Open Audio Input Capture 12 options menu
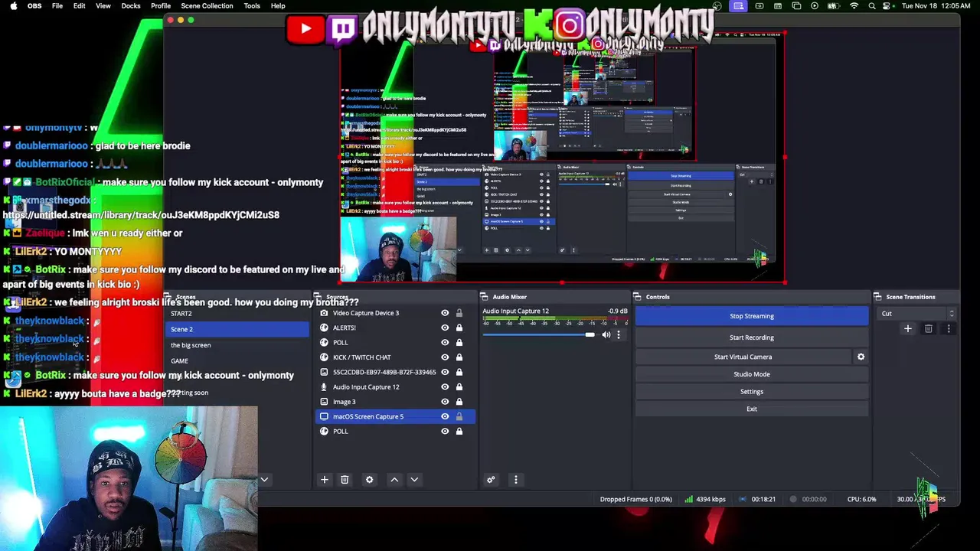Viewport: 980px width, 551px height. tap(619, 334)
